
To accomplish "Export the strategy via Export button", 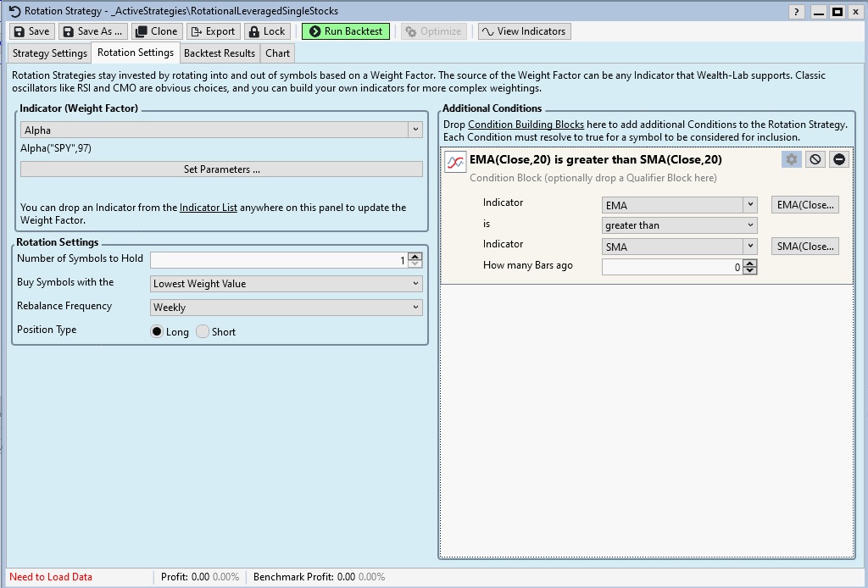I will (212, 31).
